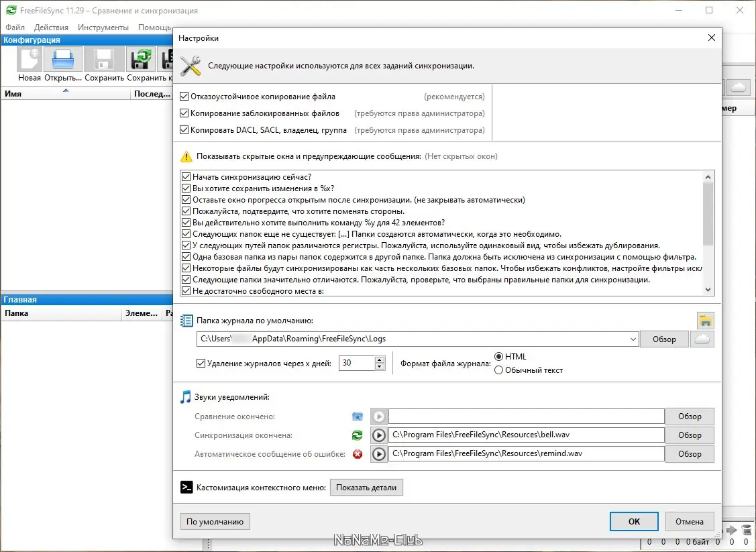The image size is (756, 552).
Task: Uncheck 'Начать синхронизацию сейчас?' warning
Action: point(186,177)
